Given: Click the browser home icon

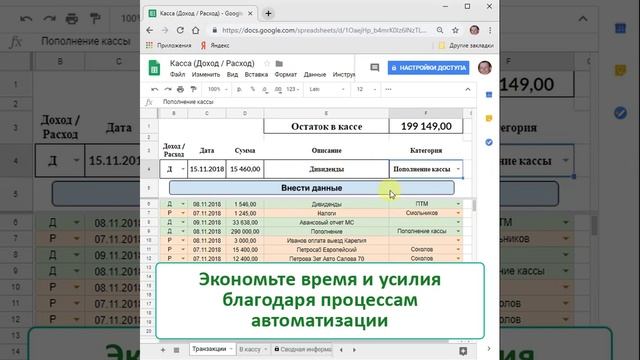Looking at the screenshot, I should pos(196,30).
